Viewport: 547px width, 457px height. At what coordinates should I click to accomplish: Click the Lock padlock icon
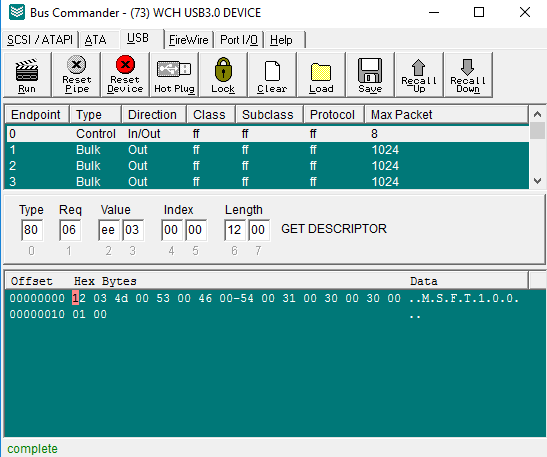(223, 69)
